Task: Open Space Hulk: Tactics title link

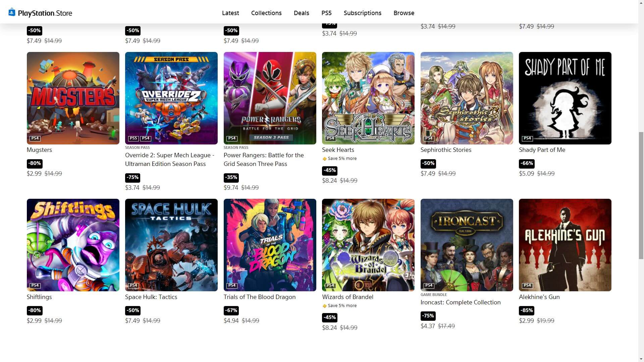Action: click(151, 297)
